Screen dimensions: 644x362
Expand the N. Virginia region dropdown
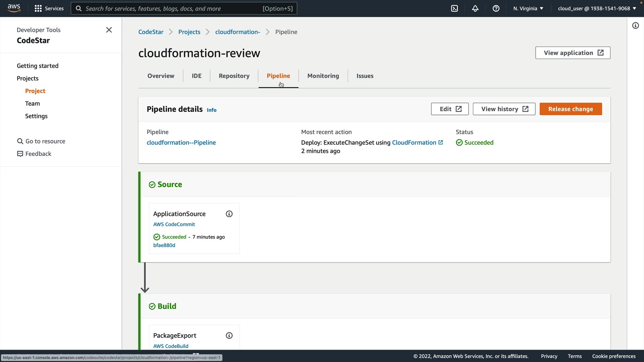528,8
